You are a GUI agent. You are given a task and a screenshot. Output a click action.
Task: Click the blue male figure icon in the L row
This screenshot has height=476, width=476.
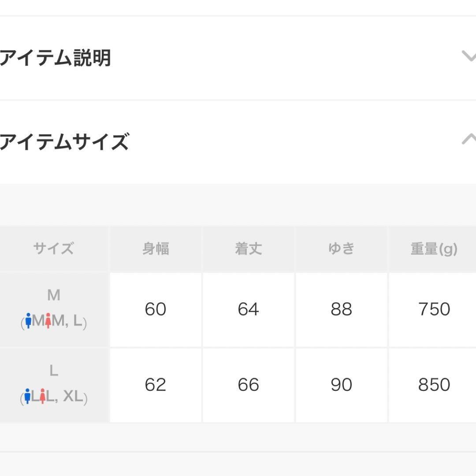click(28, 396)
